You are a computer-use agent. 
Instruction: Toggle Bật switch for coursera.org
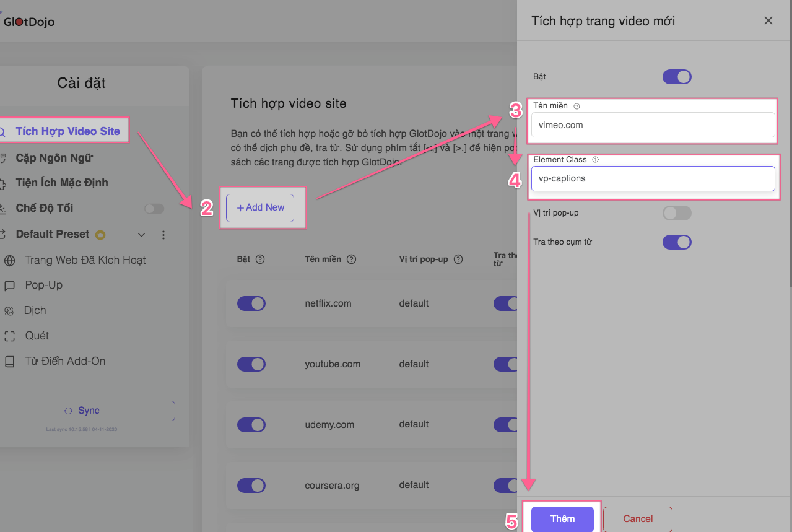click(251, 486)
